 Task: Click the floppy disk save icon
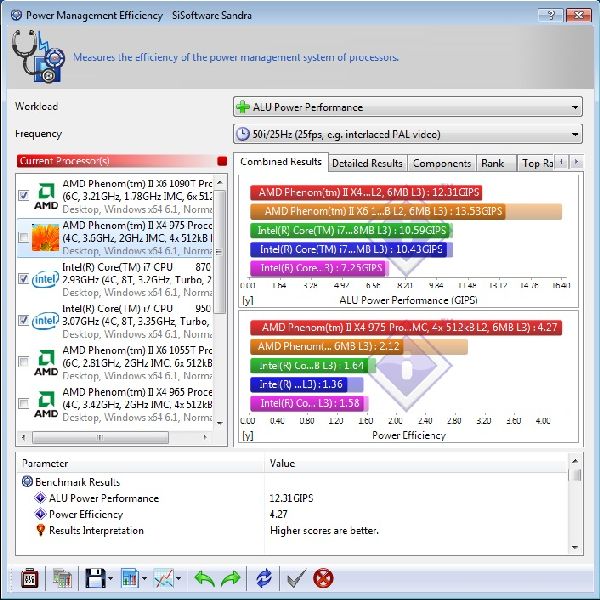coord(95,578)
